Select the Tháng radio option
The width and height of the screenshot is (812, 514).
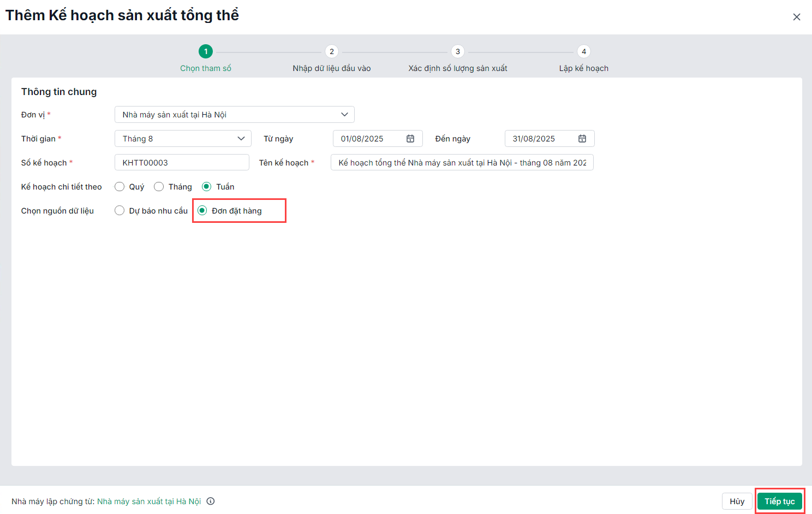159,187
